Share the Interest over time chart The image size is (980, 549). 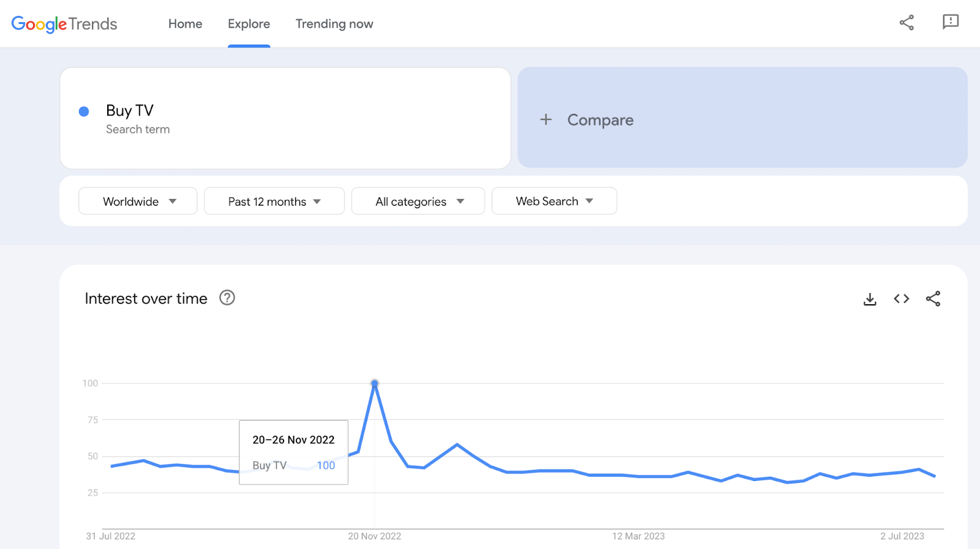coord(933,299)
